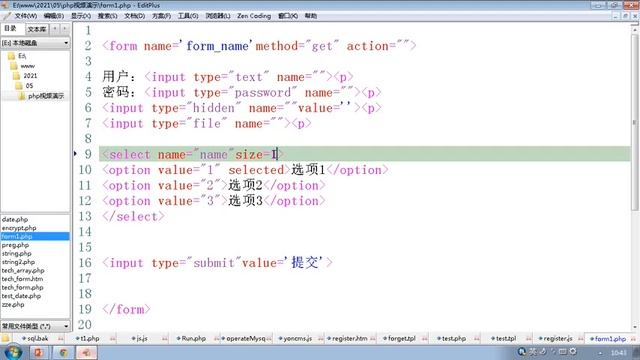The image size is (640, 360).
Task: Open string.php from file list
Action: (x=16, y=253)
